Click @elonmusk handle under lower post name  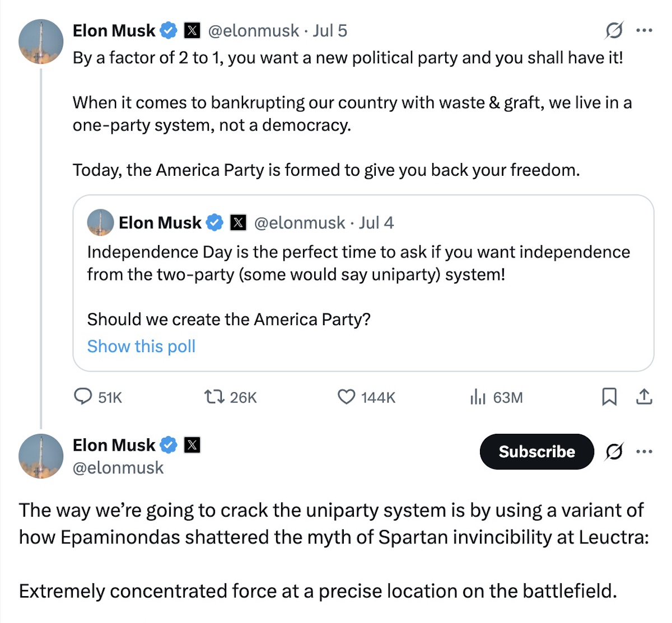coord(118,467)
